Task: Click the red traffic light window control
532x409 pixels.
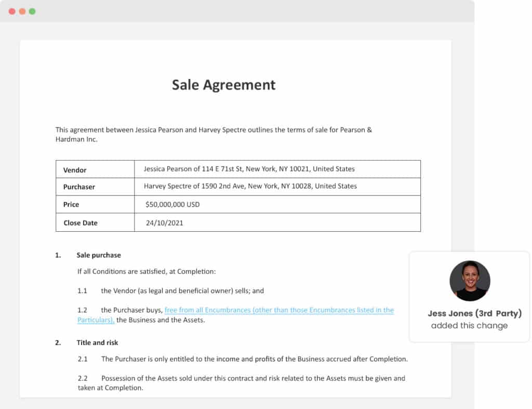Action: tap(12, 10)
